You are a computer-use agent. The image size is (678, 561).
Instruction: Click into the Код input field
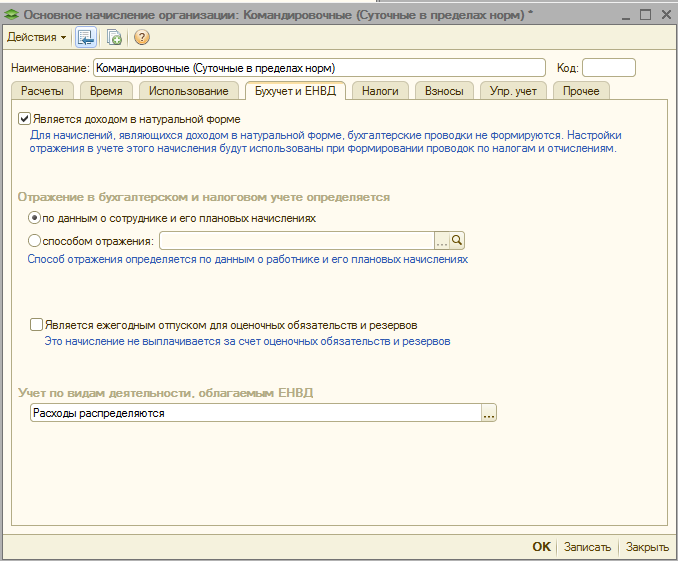[608, 68]
